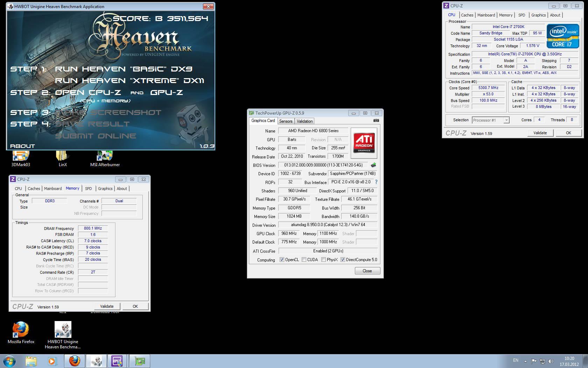Click OK in the CPU-Z processor window

coord(568,133)
